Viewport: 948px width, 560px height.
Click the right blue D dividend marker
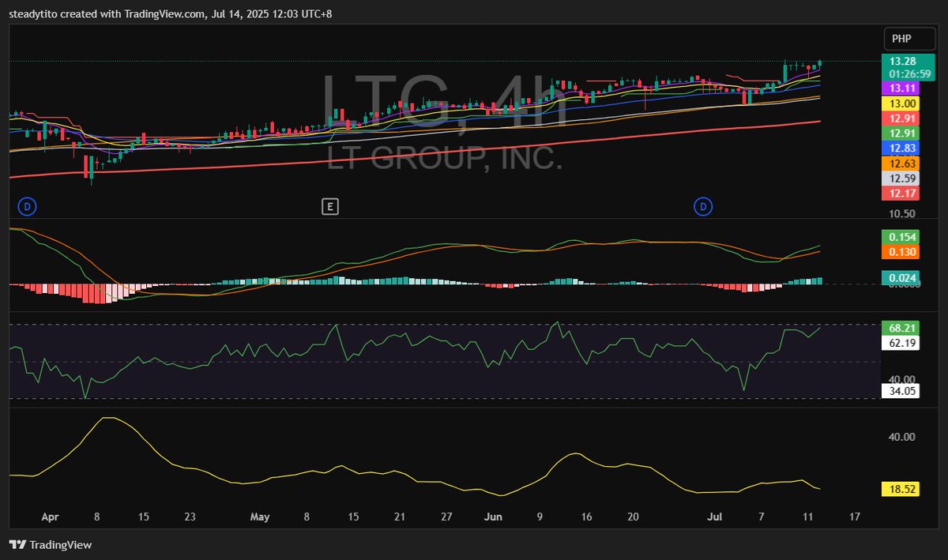click(x=702, y=207)
